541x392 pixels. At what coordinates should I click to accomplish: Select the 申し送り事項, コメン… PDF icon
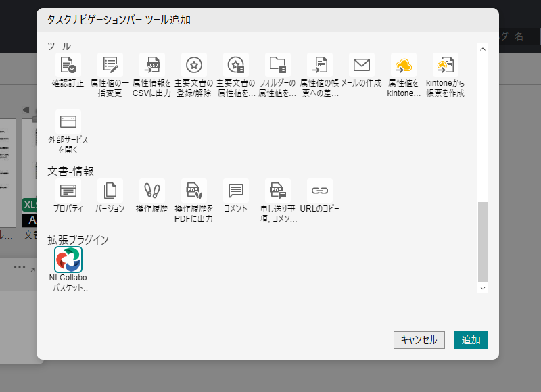[278, 191]
